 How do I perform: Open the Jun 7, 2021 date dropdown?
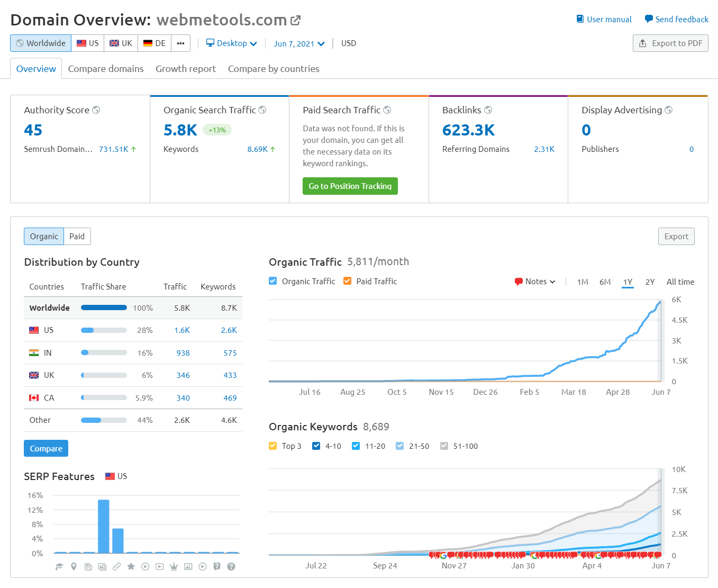[x=299, y=44]
